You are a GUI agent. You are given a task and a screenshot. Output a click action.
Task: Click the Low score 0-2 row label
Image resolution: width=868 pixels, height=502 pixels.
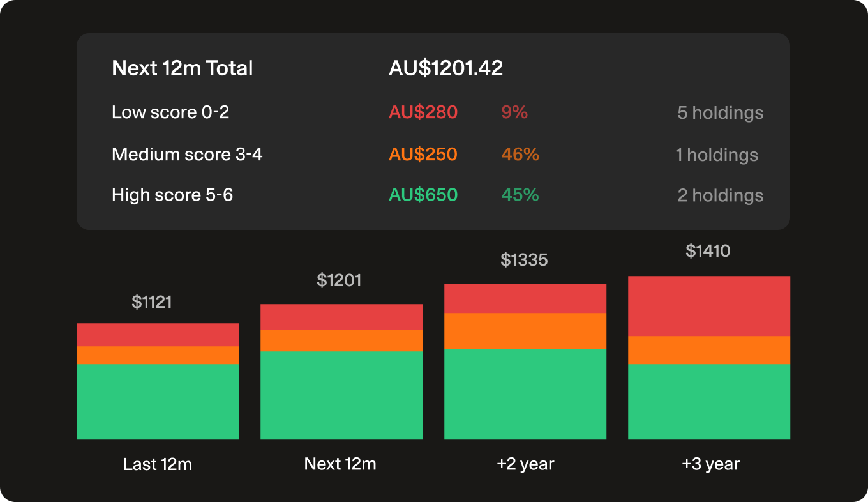pos(170,112)
